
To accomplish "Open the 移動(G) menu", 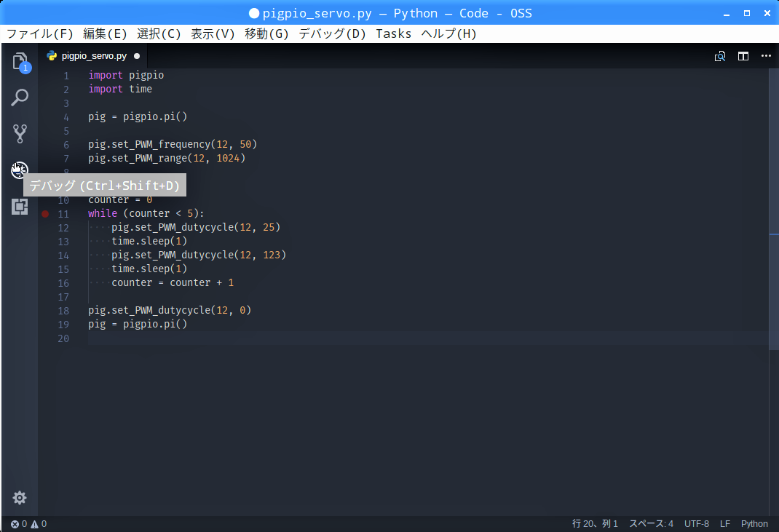I will coord(266,33).
